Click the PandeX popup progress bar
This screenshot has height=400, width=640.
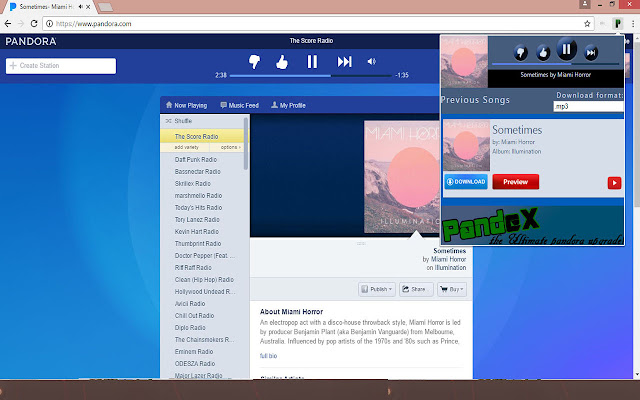(x=555, y=64)
